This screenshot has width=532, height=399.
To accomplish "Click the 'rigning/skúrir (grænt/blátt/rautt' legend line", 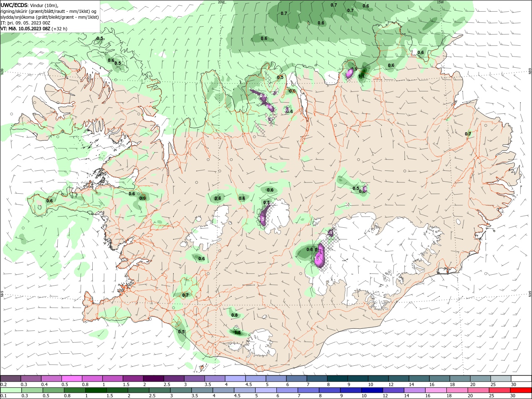I will 48,11.
